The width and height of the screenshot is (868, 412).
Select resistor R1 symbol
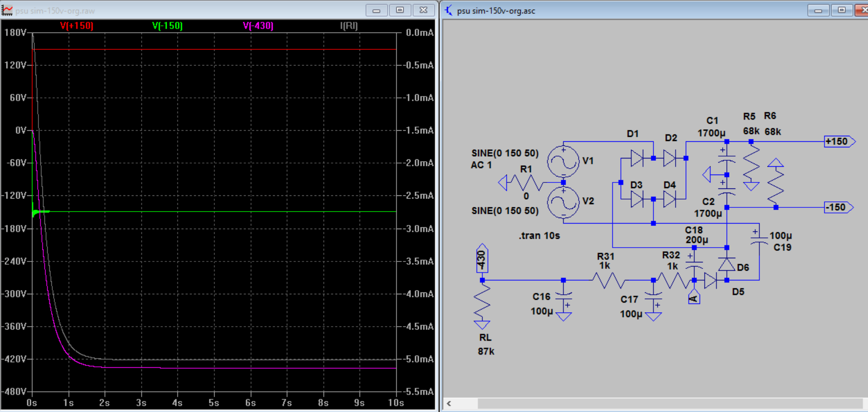pyautogui.click(x=526, y=183)
